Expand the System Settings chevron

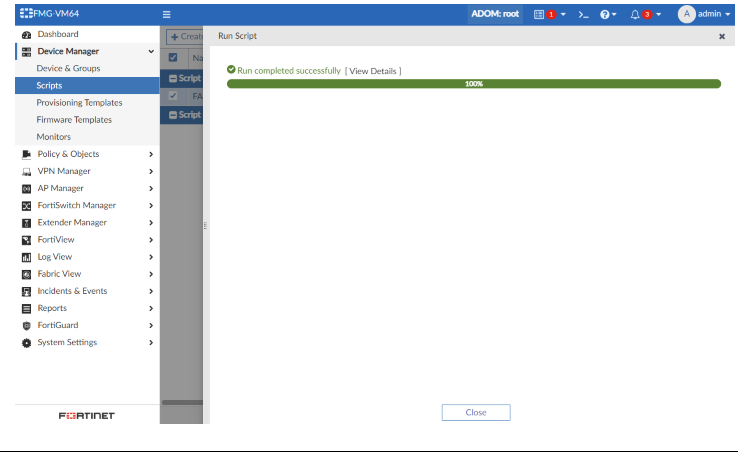[x=151, y=343]
